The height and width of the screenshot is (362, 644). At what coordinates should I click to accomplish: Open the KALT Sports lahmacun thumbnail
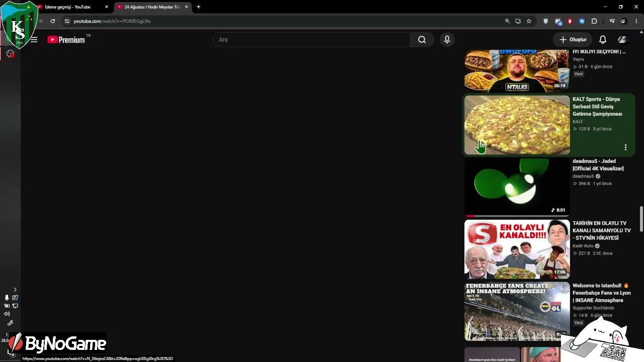point(517,125)
